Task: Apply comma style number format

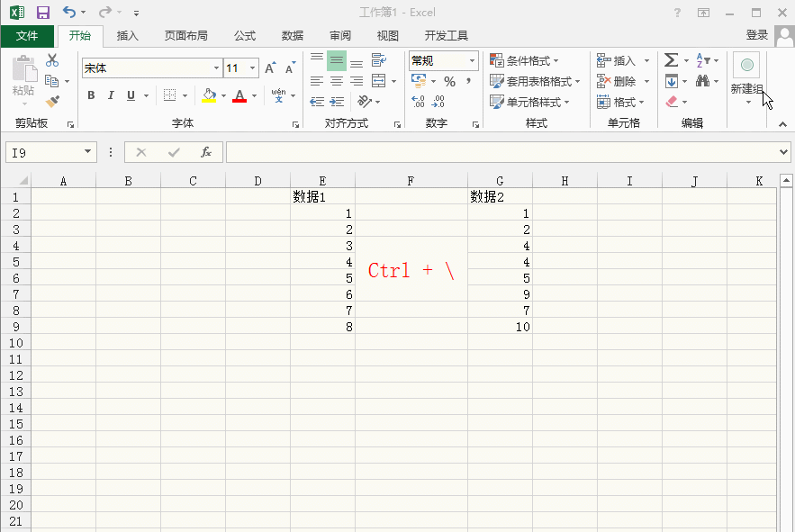Action: pyautogui.click(x=468, y=81)
